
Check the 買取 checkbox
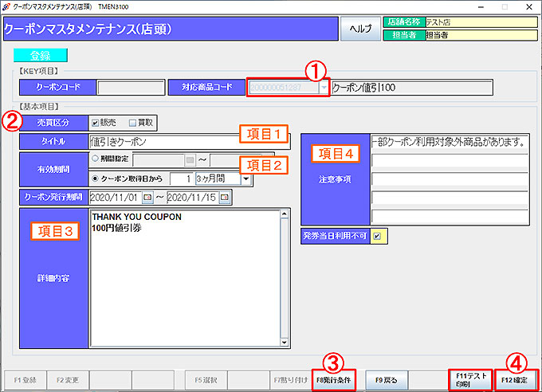[132, 123]
